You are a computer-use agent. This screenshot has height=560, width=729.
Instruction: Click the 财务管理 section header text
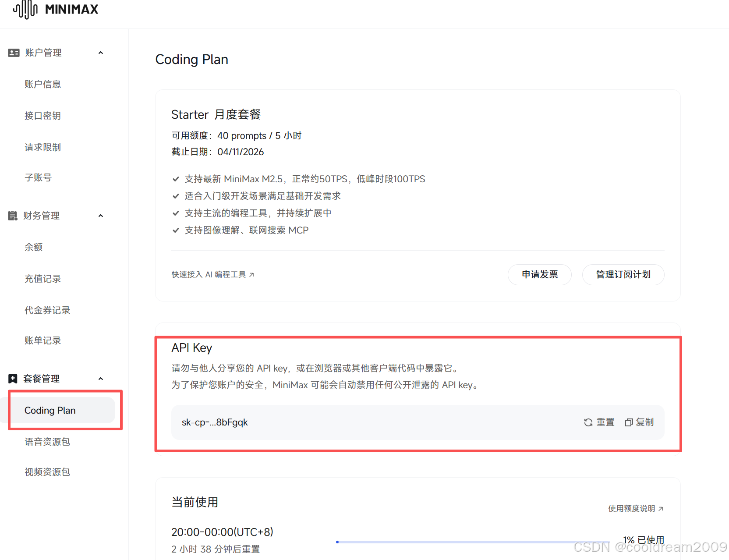pyautogui.click(x=42, y=216)
